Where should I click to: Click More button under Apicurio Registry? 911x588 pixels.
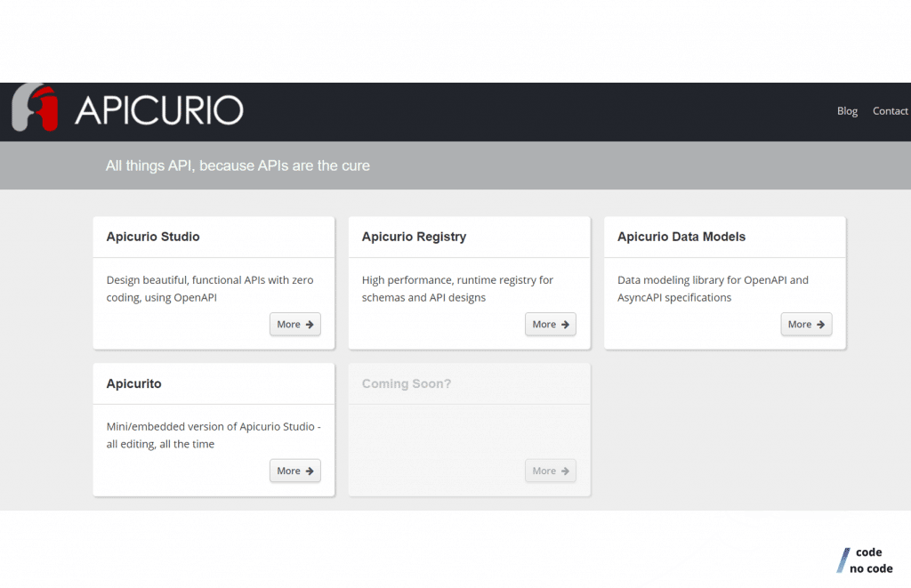click(551, 324)
